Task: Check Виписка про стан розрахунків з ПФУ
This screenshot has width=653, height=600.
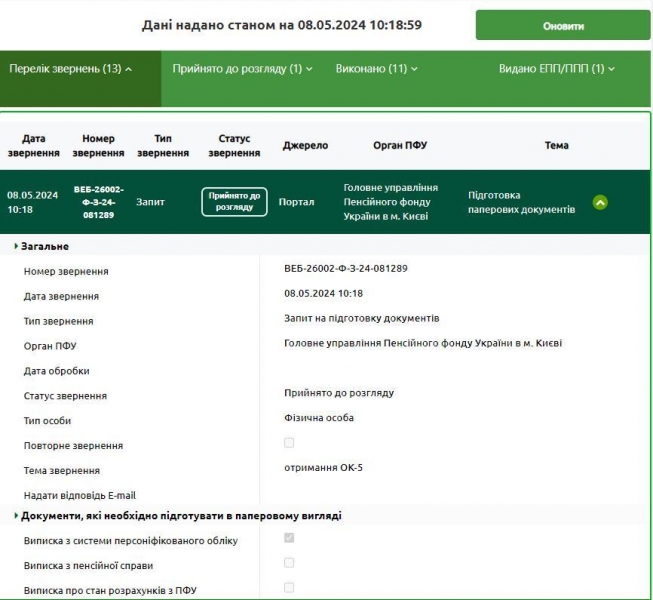Action: pos(289,587)
